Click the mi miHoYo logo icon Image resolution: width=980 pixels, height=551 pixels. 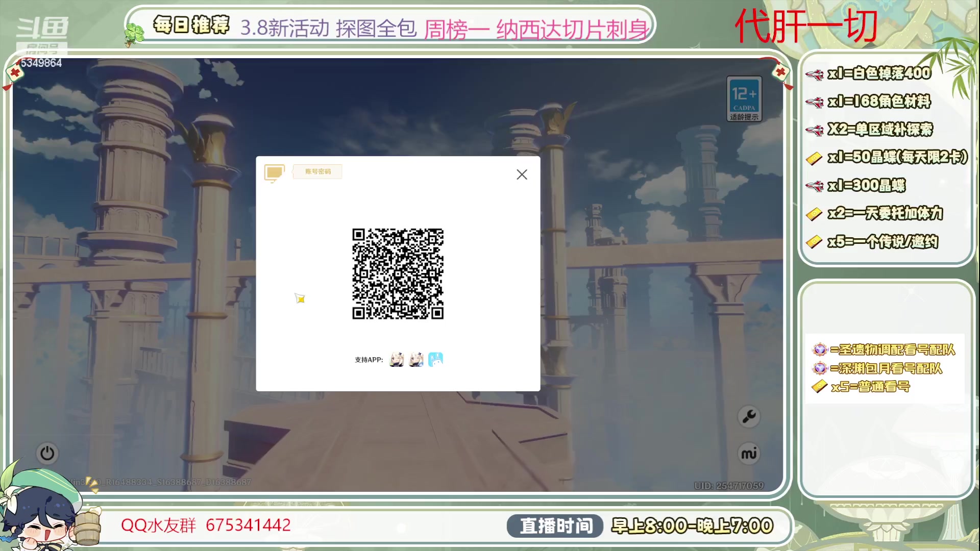pyautogui.click(x=749, y=453)
